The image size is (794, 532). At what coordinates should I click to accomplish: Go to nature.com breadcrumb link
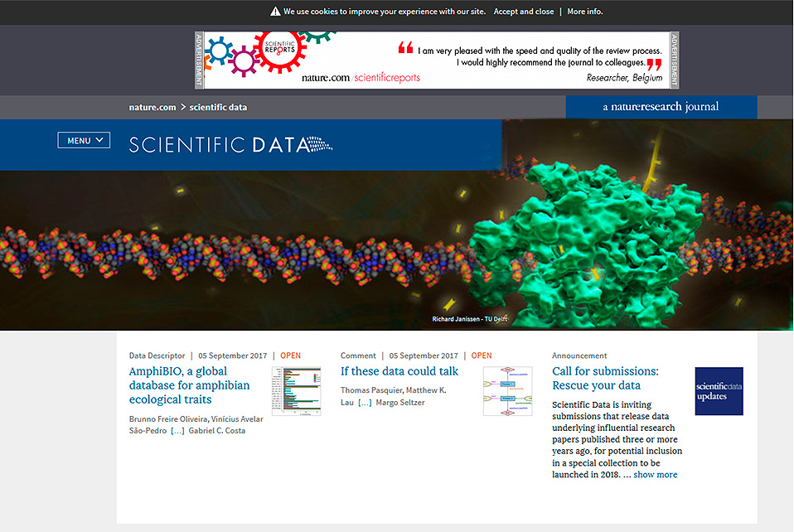pyautogui.click(x=153, y=107)
